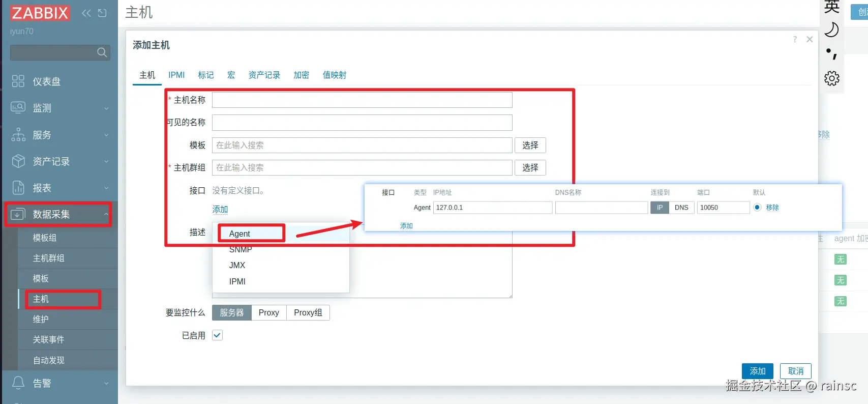Select DNS in the 连接到 toggle
868x404 pixels.
(x=681, y=208)
